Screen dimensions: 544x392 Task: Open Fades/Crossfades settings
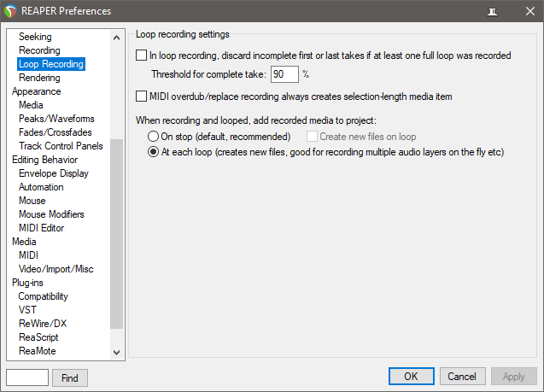[x=56, y=132]
